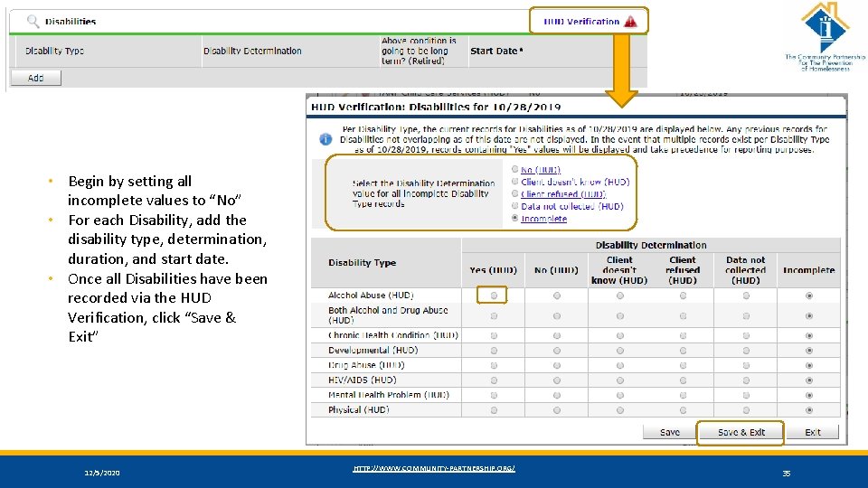The height and width of the screenshot is (488, 868).
Task: Click the Disability Type column header in list
Action: click(x=54, y=51)
